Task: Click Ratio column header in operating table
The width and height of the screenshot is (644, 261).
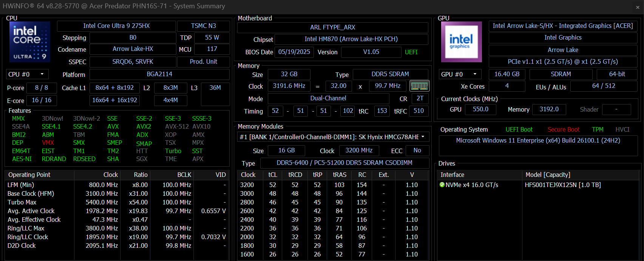Action: click(x=135, y=175)
